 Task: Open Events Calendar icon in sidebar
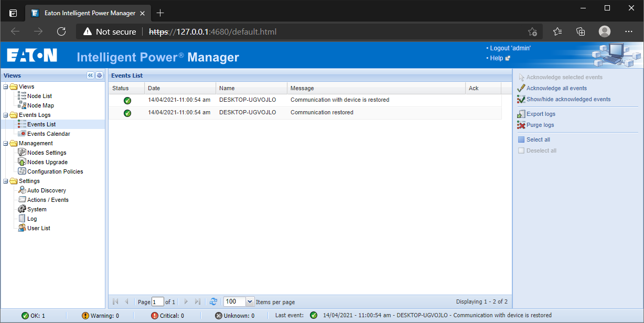(22, 134)
